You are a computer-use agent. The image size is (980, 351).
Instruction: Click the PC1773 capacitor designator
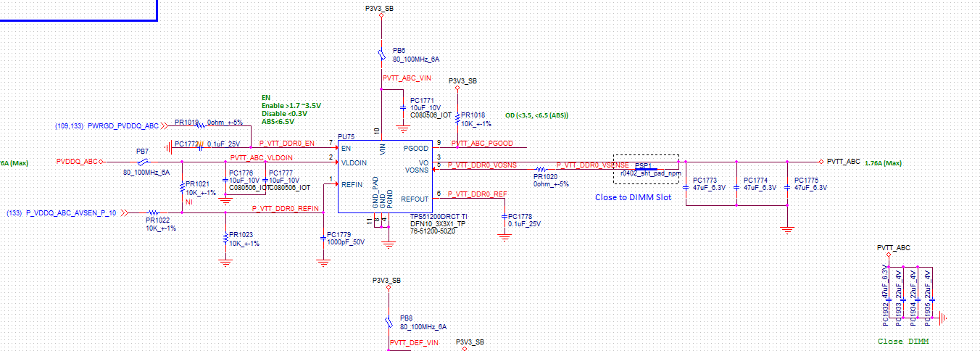705,180
